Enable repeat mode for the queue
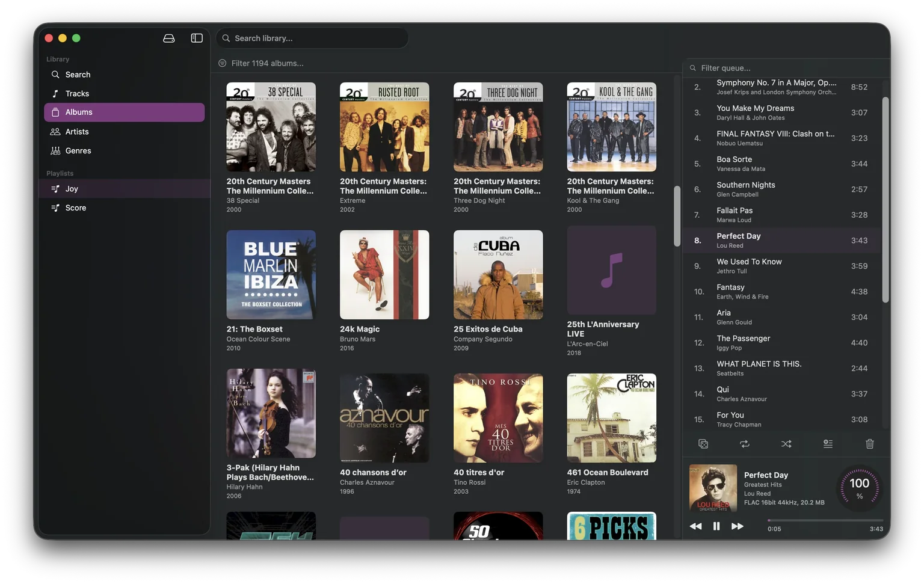The image size is (924, 584). (x=745, y=444)
